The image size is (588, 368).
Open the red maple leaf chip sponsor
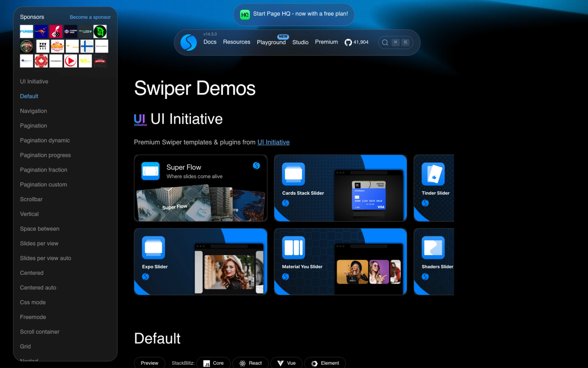pyautogui.click(x=41, y=61)
